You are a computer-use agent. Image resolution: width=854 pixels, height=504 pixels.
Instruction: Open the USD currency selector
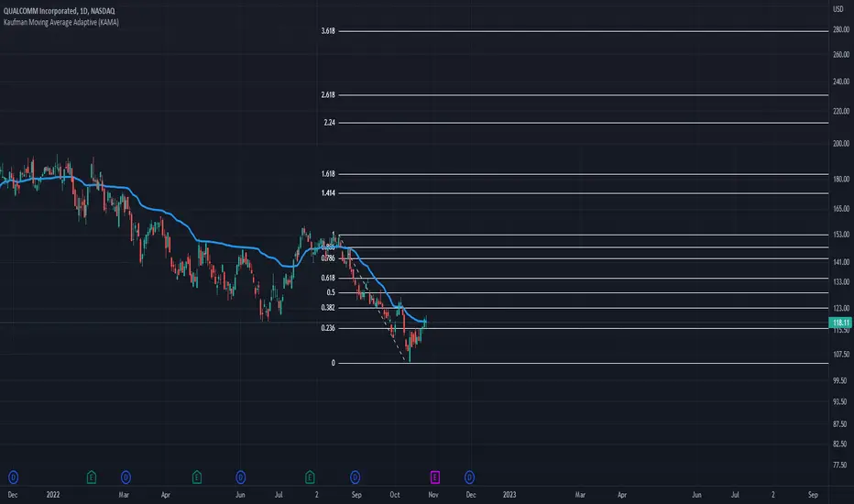(x=838, y=9)
